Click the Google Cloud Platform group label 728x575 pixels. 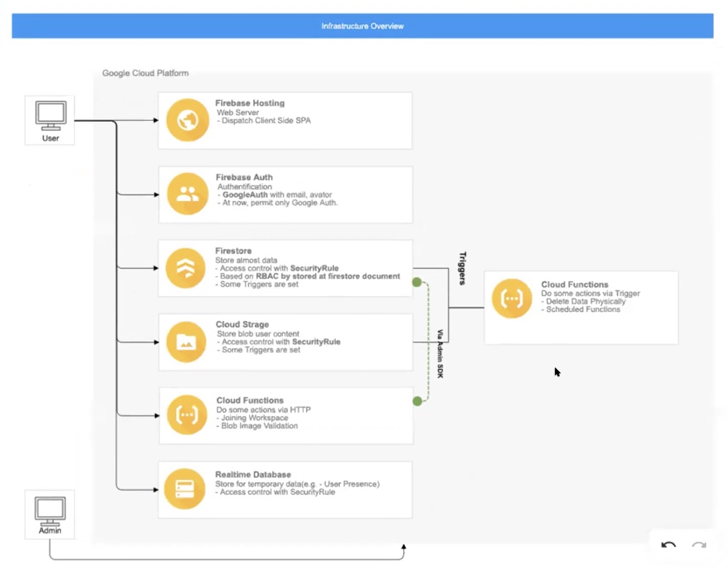pos(145,73)
